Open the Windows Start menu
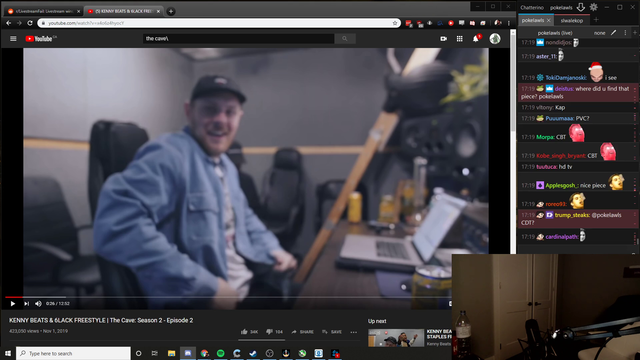 8,353
